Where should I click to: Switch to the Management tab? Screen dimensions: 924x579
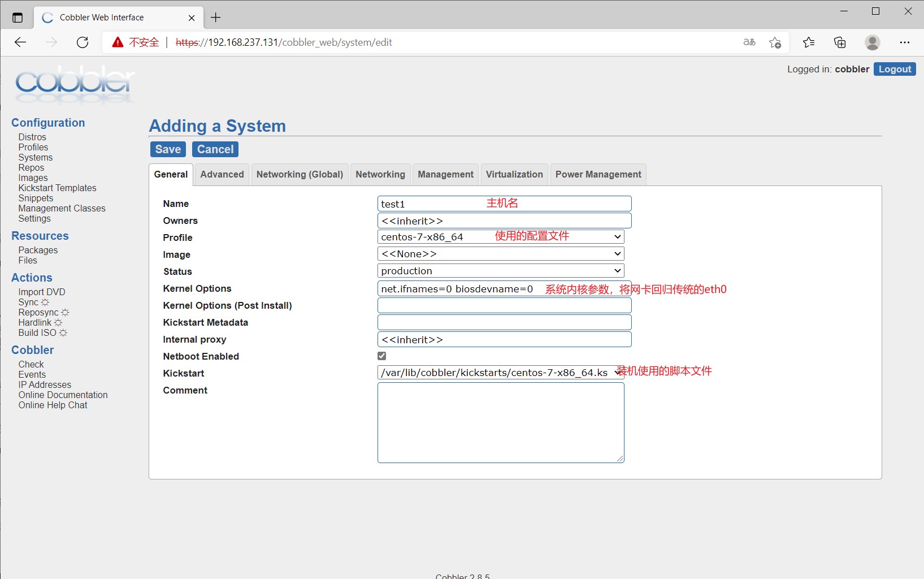point(446,175)
